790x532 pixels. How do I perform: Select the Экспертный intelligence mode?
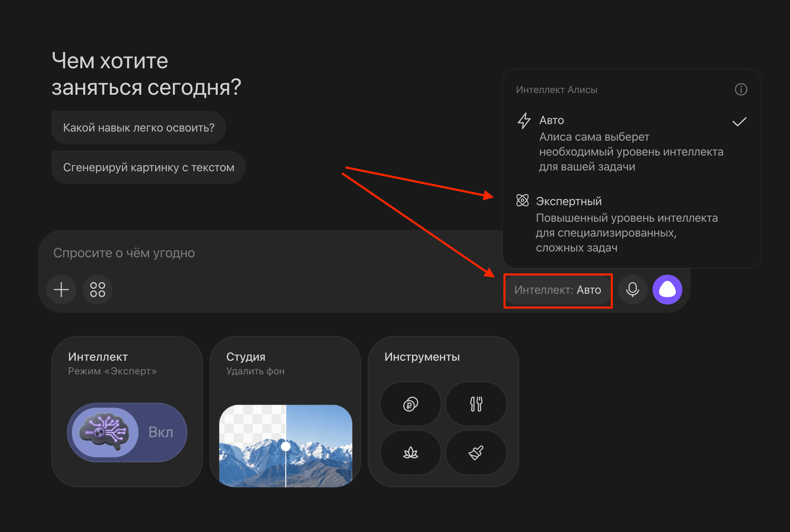pyautogui.click(x=632, y=224)
